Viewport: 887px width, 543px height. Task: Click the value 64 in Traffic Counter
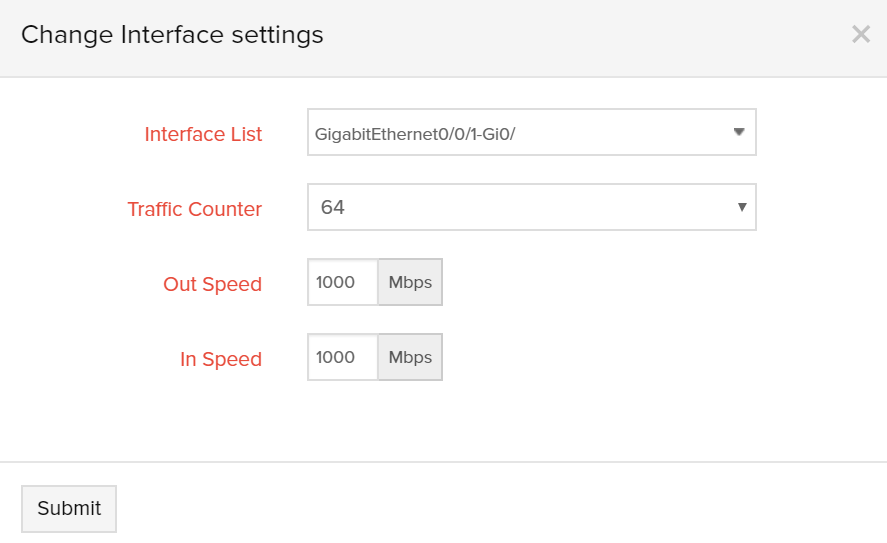pyautogui.click(x=332, y=208)
